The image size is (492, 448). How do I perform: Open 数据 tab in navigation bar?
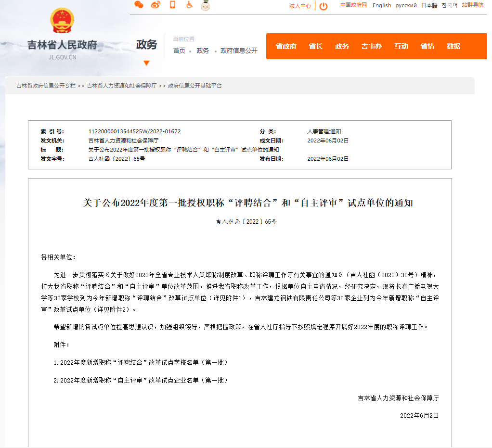(453, 46)
